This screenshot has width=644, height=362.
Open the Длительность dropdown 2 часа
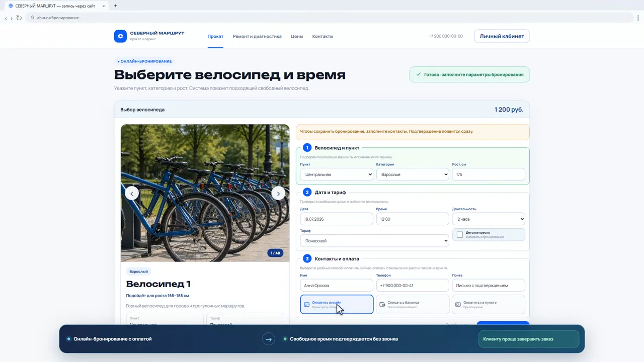click(x=489, y=219)
